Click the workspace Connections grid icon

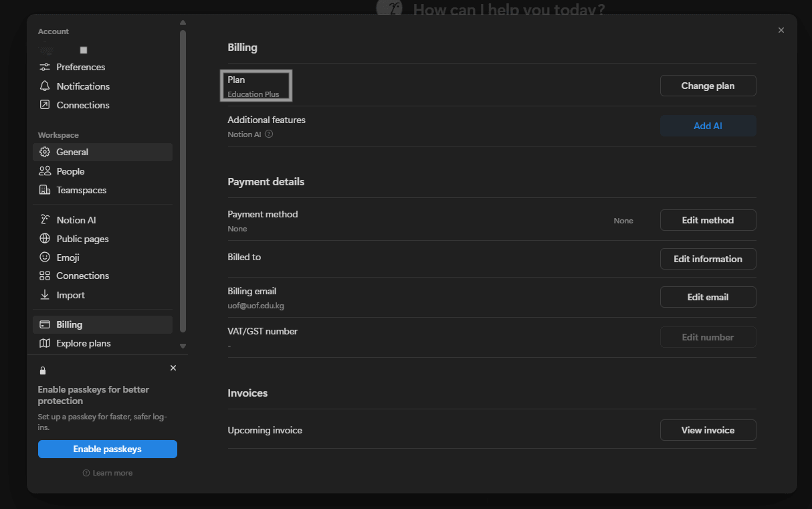[45, 276]
